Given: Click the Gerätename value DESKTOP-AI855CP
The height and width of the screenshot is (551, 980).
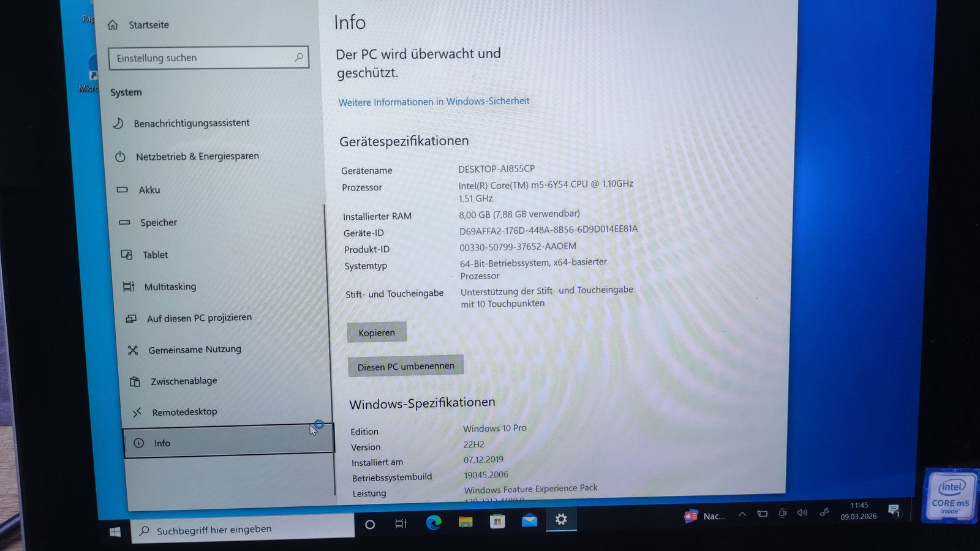Looking at the screenshot, I should (497, 168).
